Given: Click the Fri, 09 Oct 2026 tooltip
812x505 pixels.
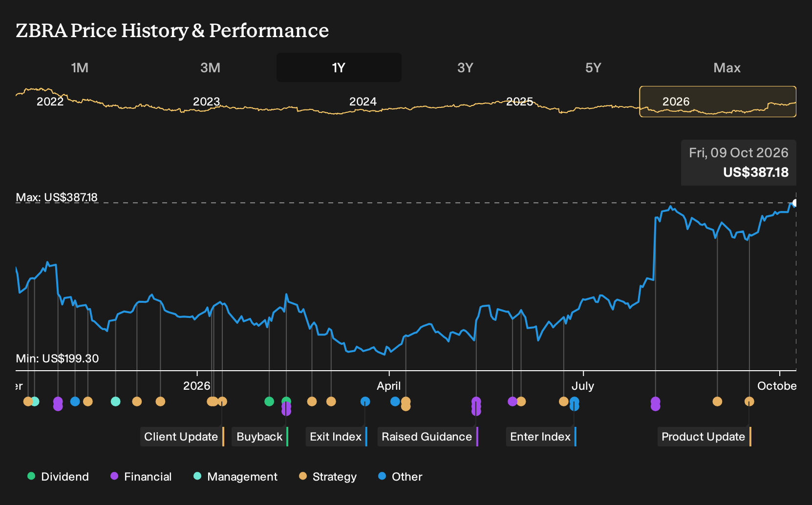Looking at the screenshot, I should pyautogui.click(x=739, y=163).
